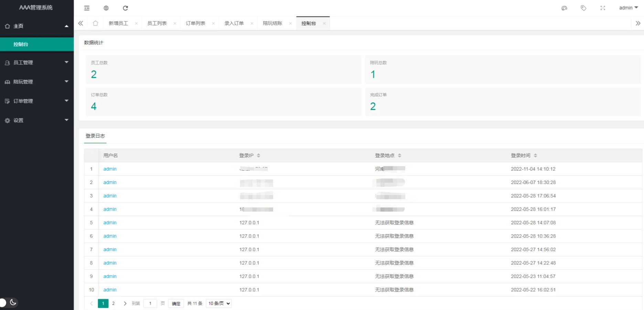Select pagination page 1
Image resolution: width=644 pixels, height=310 pixels.
point(103,303)
